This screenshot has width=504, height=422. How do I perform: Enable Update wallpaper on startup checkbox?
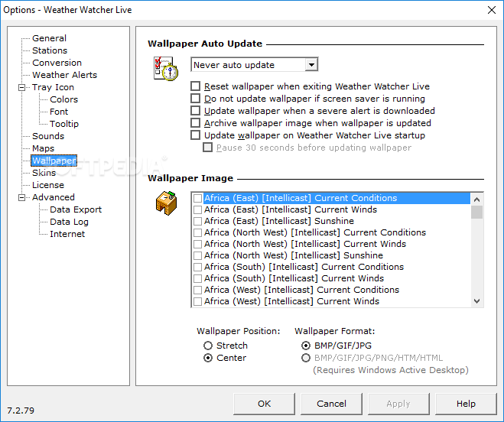[196, 135]
